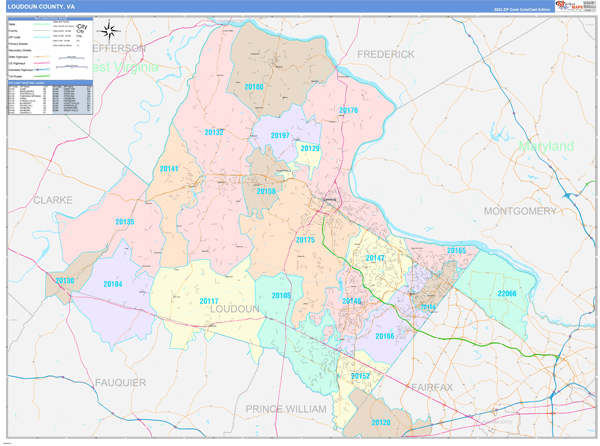Select ZIP code label 20130

65,281
